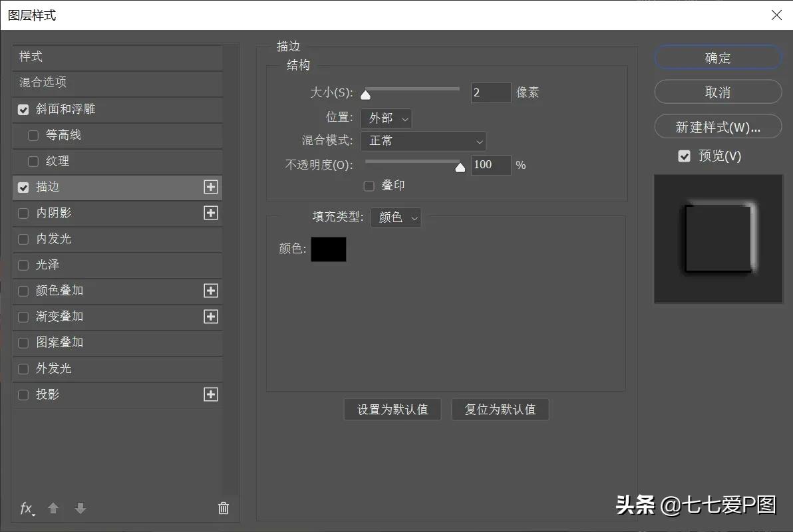Uncheck the 斜面和浮雕 checkbox

click(x=23, y=110)
